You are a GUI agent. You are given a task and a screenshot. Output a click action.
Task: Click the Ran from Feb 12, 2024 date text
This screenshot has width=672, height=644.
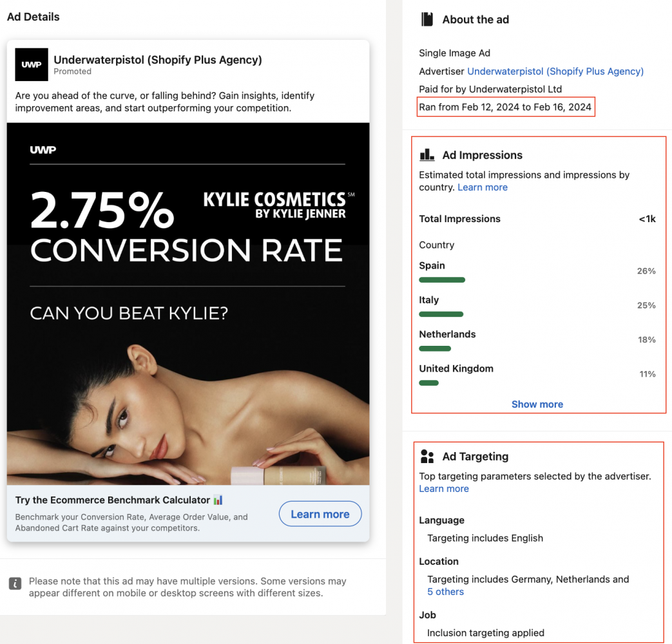tap(505, 107)
